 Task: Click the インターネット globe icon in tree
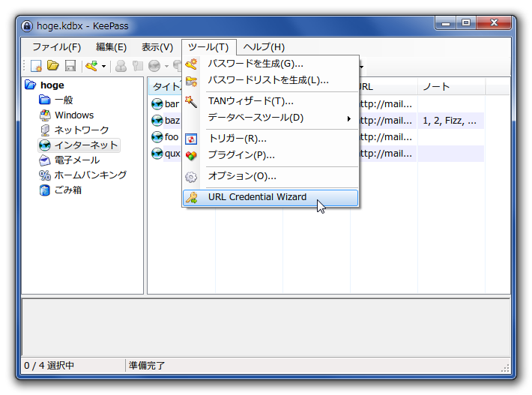coord(44,145)
